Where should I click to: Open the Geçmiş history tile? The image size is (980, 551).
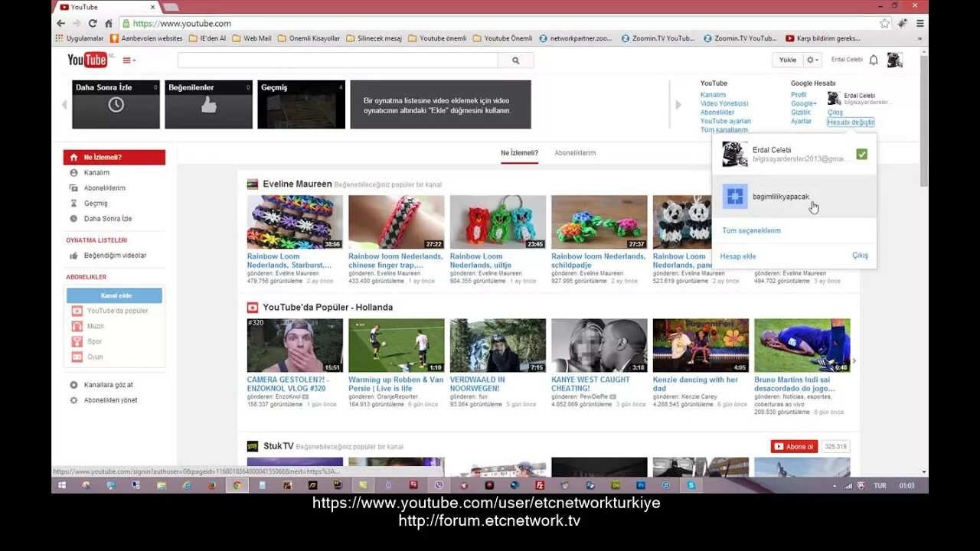301,104
